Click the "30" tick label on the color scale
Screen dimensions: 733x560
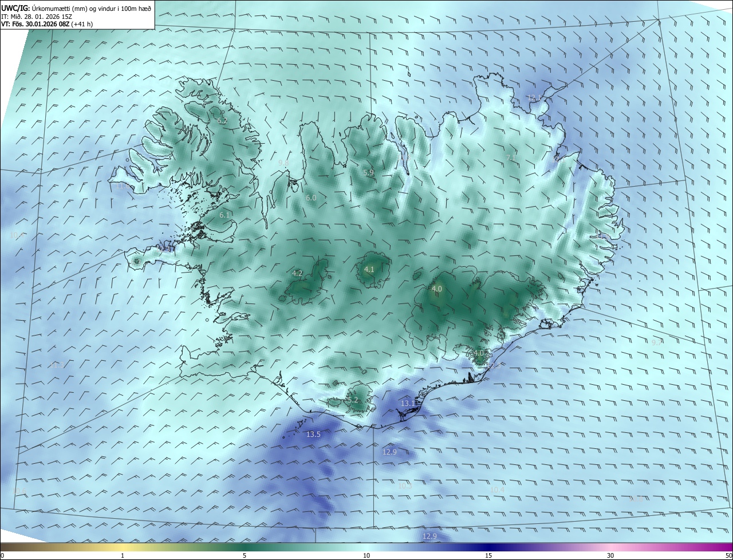click(610, 555)
